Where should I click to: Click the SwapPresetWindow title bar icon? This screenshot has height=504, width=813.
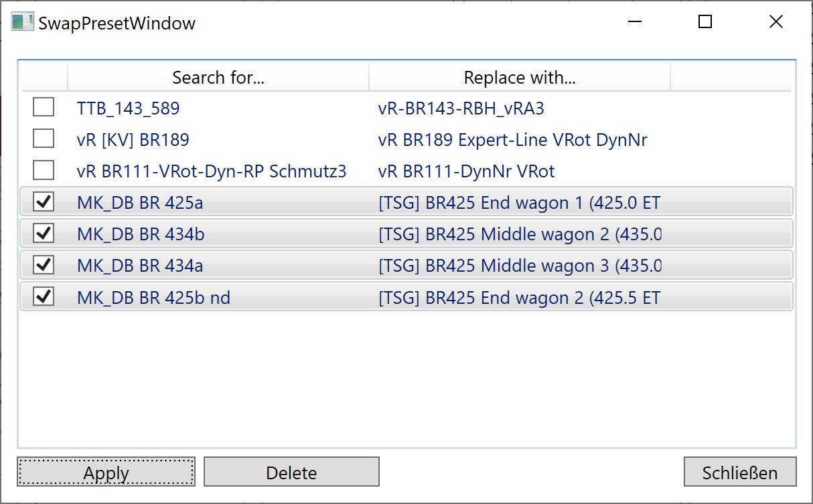(x=22, y=22)
